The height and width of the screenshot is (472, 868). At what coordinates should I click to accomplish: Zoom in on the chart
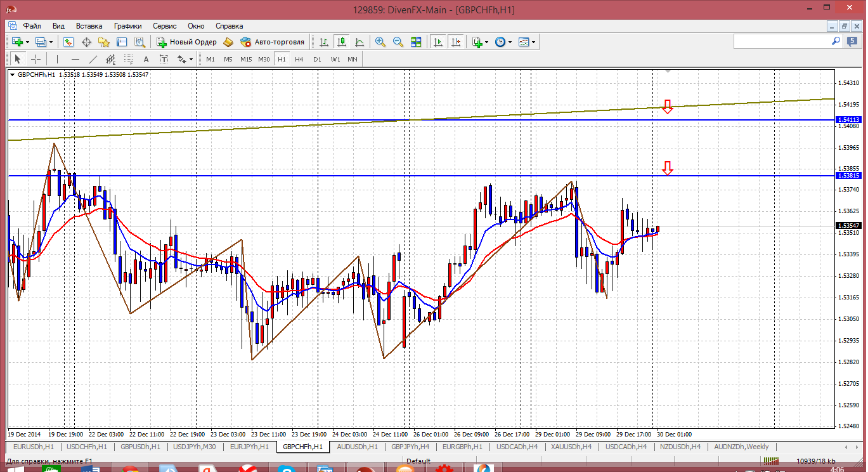coord(380,42)
